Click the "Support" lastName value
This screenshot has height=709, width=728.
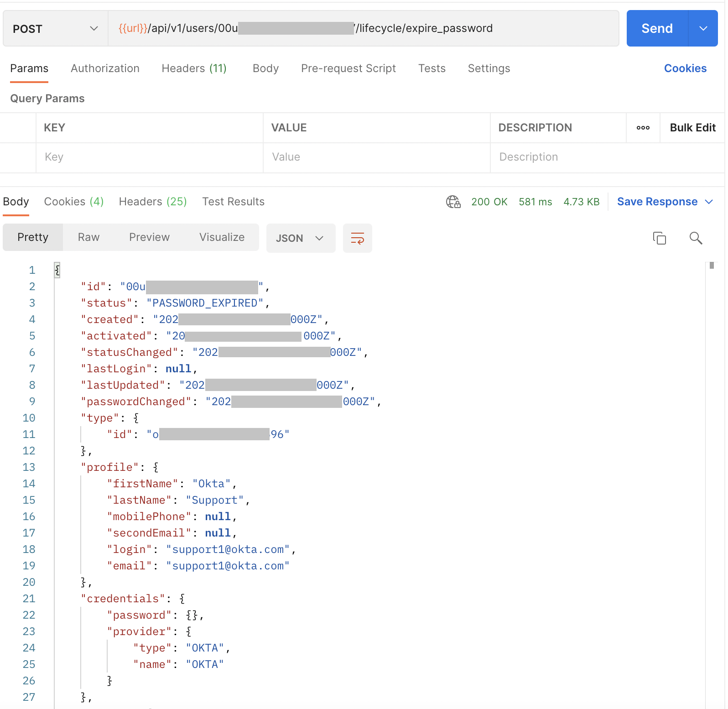point(215,500)
